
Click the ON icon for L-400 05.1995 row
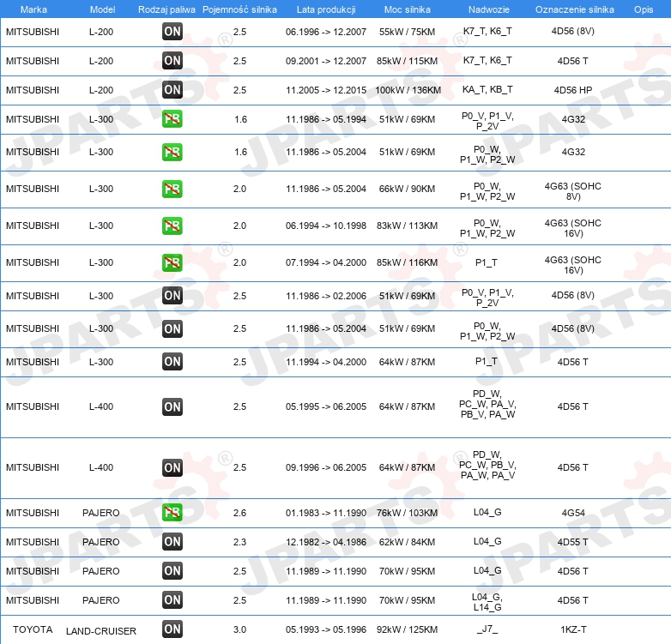172,406
